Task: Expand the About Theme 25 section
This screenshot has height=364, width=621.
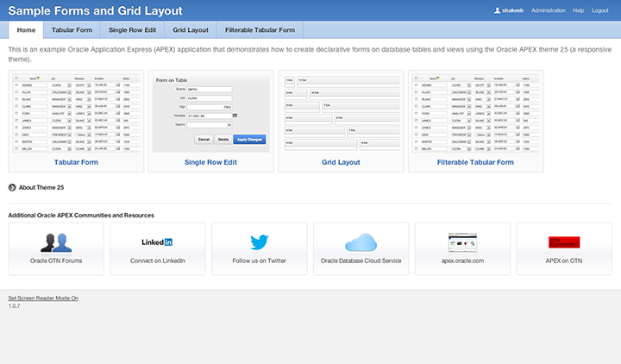Action: (x=12, y=187)
